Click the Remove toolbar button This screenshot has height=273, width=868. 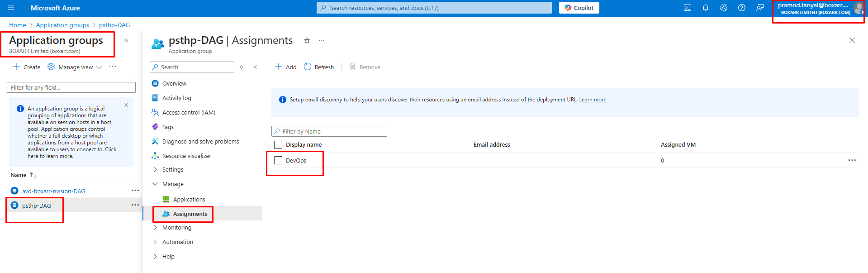pyautogui.click(x=365, y=67)
